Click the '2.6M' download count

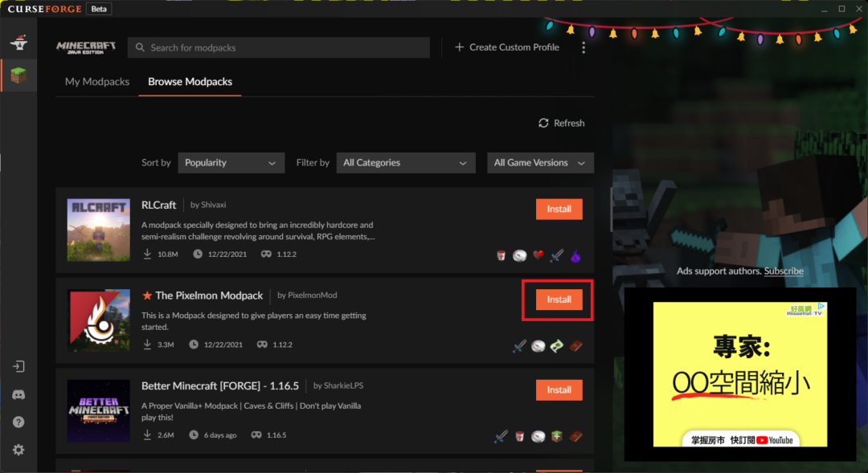[x=166, y=435]
